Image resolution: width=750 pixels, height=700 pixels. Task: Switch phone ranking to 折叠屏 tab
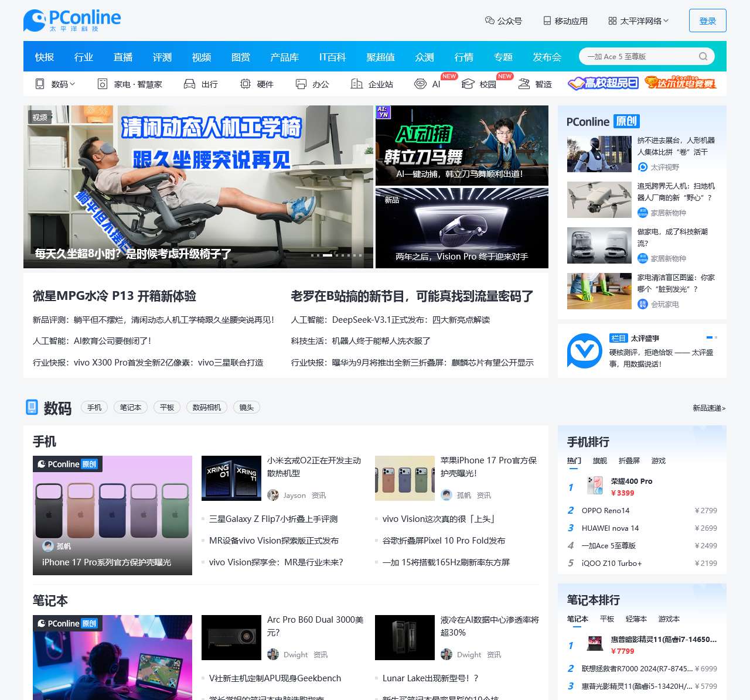[629, 460]
